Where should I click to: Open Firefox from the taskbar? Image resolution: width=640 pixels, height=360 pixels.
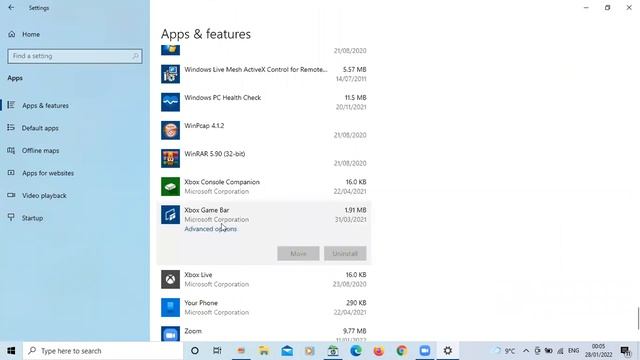click(378, 351)
